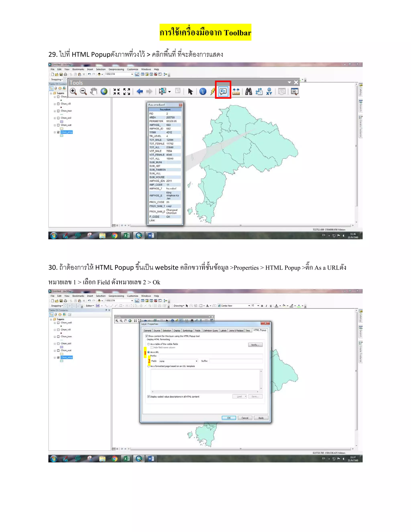411x532 pixels.
Task: Pick the black Select Elements arrow on the enlarged toolbar
Action: click(x=190, y=91)
